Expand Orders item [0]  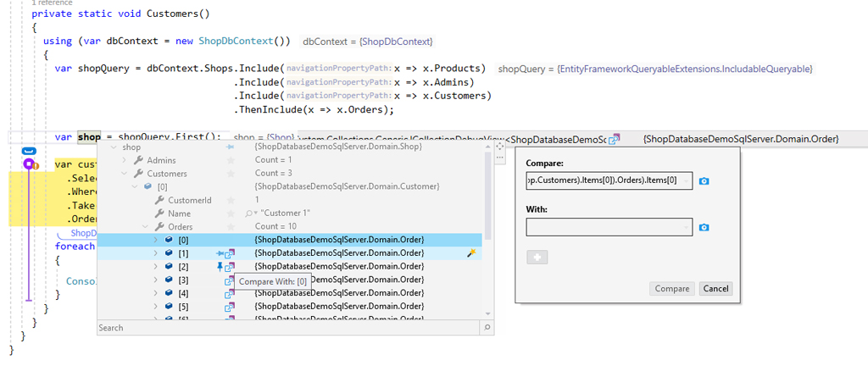(x=156, y=241)
